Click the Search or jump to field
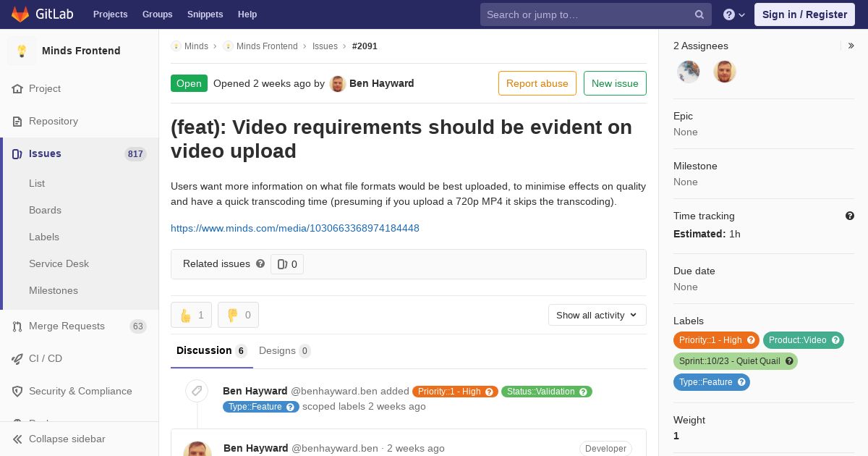This screenshot has width=868, height=456. tap(589, 14)
